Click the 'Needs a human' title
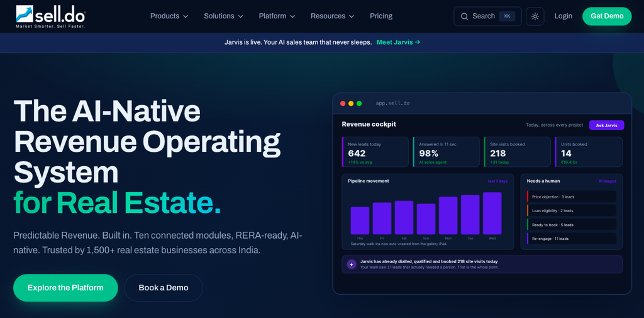 tap(543, 181)
